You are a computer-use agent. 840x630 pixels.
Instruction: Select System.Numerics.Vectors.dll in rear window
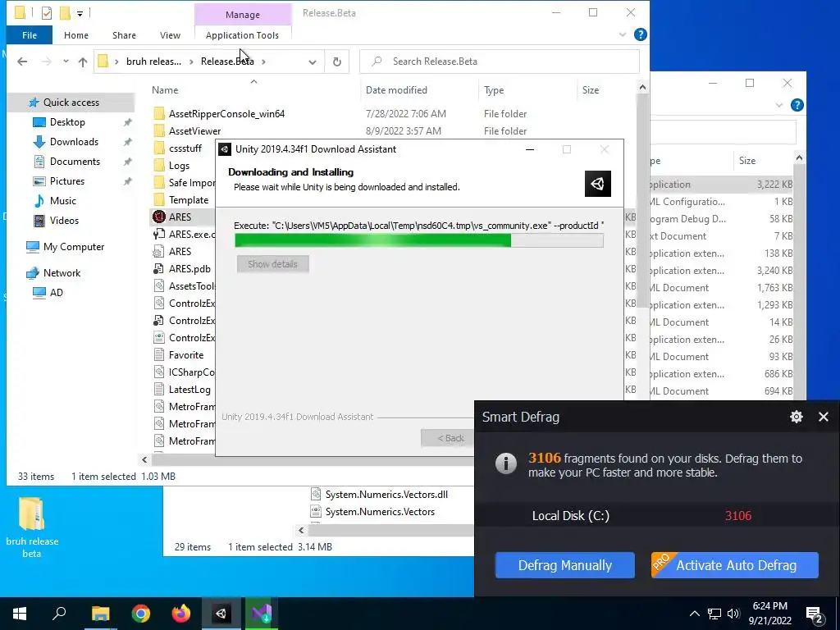(x=386, y=495)
